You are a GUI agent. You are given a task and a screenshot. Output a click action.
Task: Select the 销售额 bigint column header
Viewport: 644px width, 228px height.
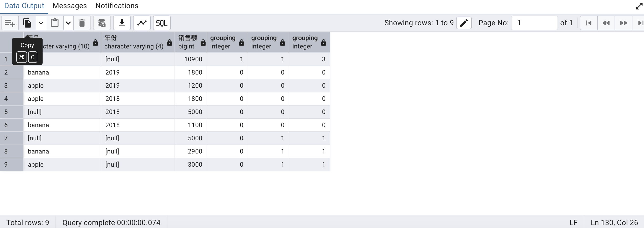coord(188,42)
